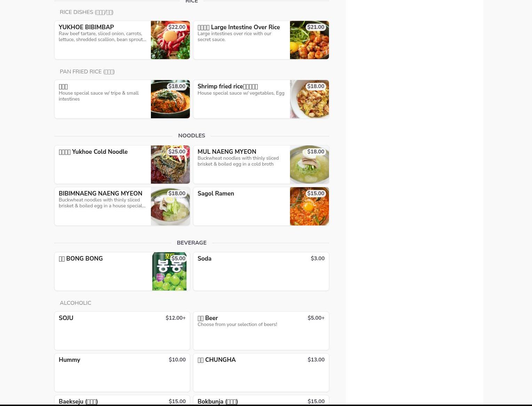Click the MUL NAENG MYEON title

coord(227,152)
